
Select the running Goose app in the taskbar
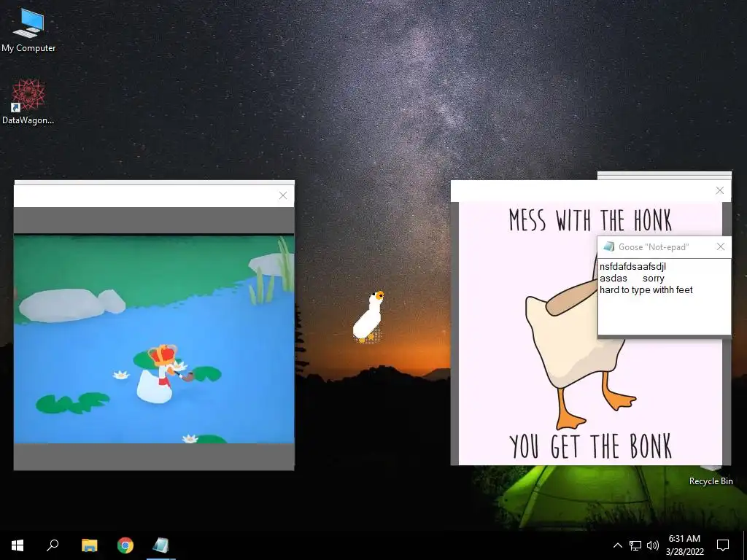160,545
